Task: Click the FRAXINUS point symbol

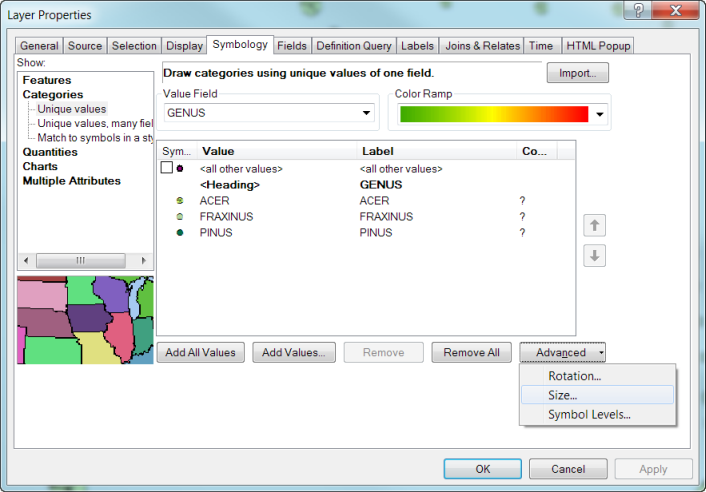Action: [x=180, y=217]
